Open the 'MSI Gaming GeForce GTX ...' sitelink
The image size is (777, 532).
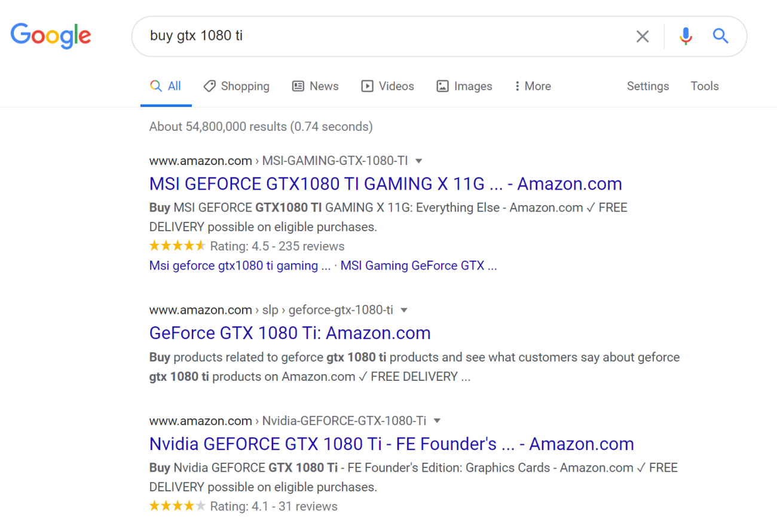[x=418, y=265]
